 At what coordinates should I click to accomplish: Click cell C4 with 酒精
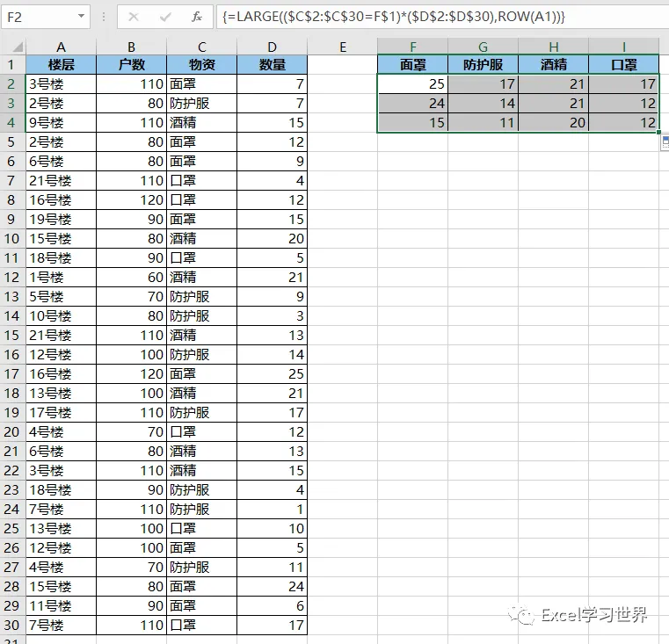coord(202,123)
